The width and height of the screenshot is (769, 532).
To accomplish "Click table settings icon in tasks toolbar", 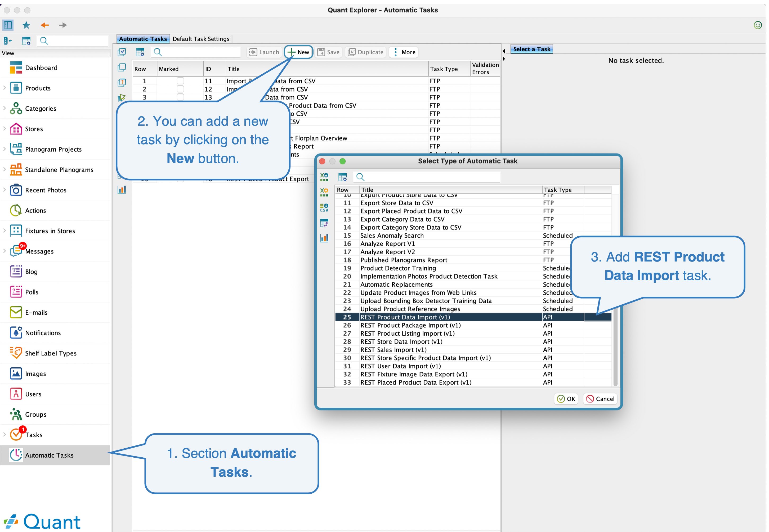I will [140, 52].
